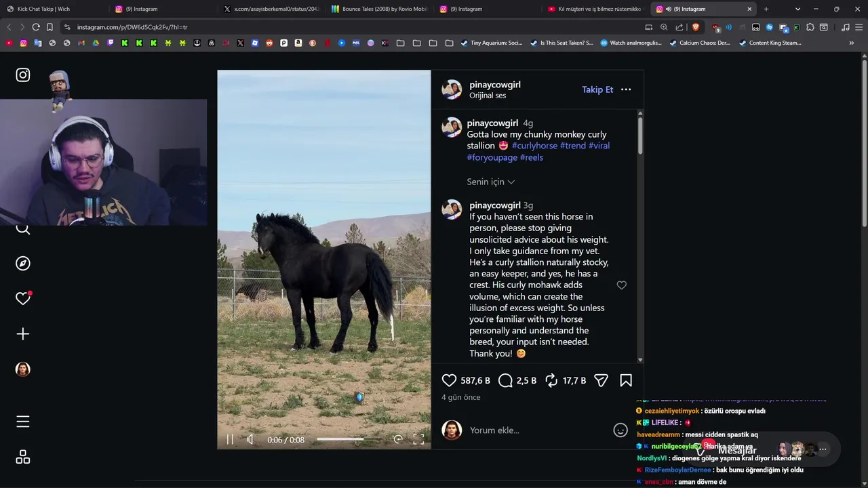Click zoom magnifier in address bar
Viewport: 868px width, 488px height.
(664, 27)
